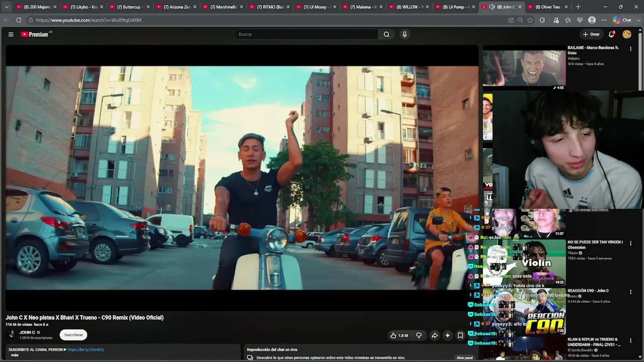Subscribe to JOHN C with Suscribirse

73,335
